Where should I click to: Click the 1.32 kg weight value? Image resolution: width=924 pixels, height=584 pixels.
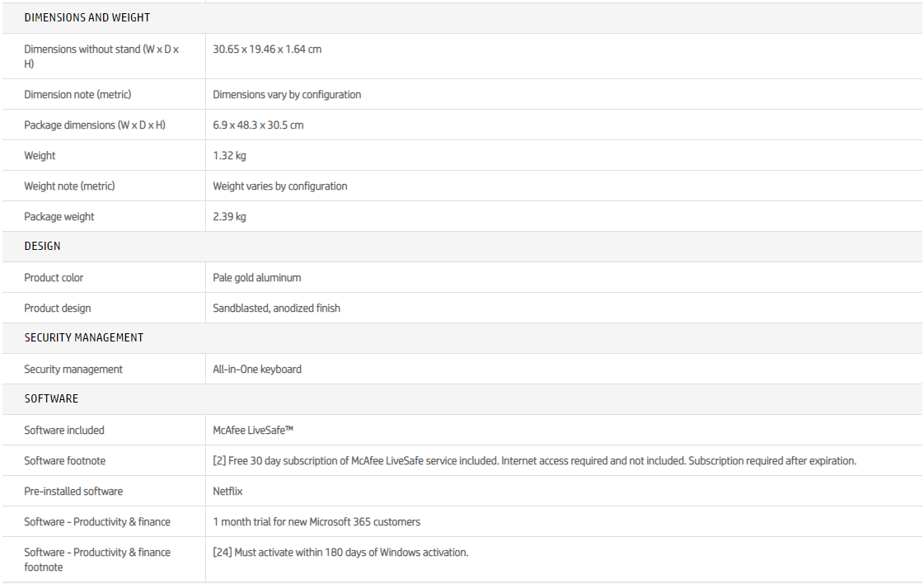point(229,156)
